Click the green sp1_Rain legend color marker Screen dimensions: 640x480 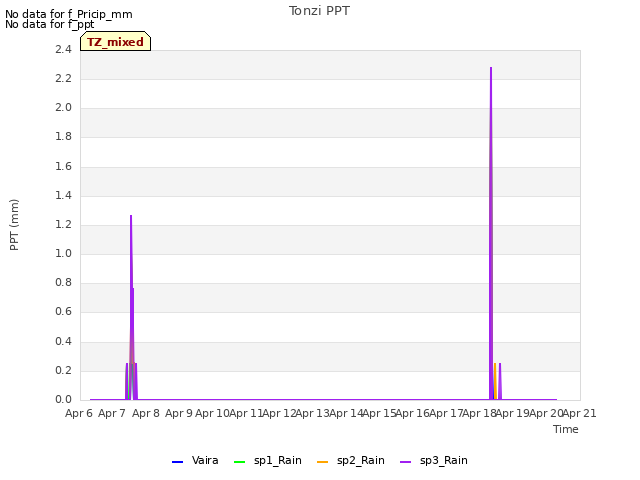(240, 462)
